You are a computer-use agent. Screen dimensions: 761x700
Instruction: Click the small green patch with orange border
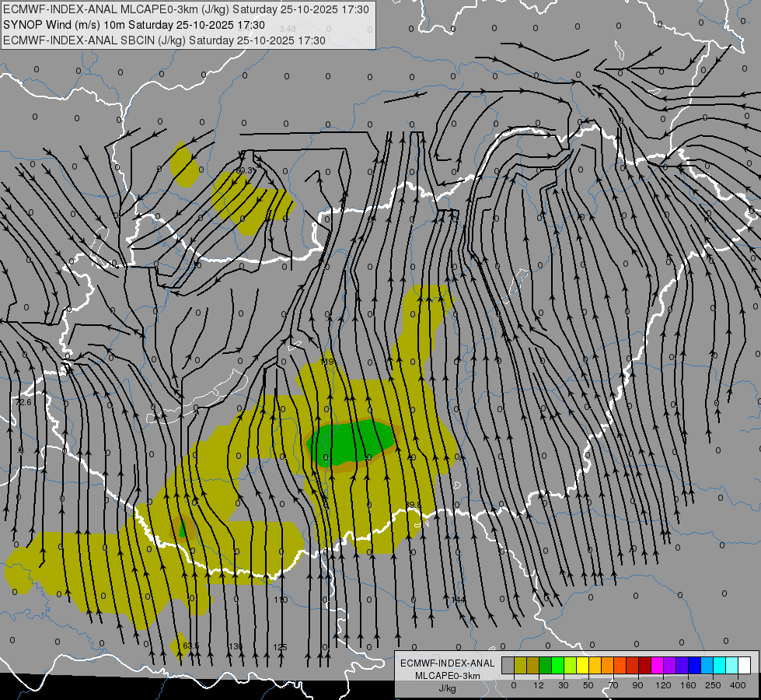tap(183, 530)
